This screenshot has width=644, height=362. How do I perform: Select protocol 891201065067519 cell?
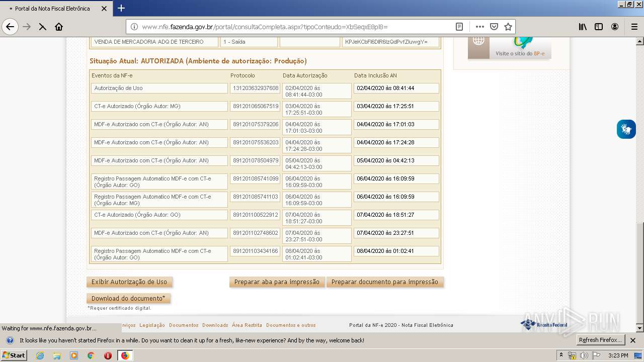255,106
